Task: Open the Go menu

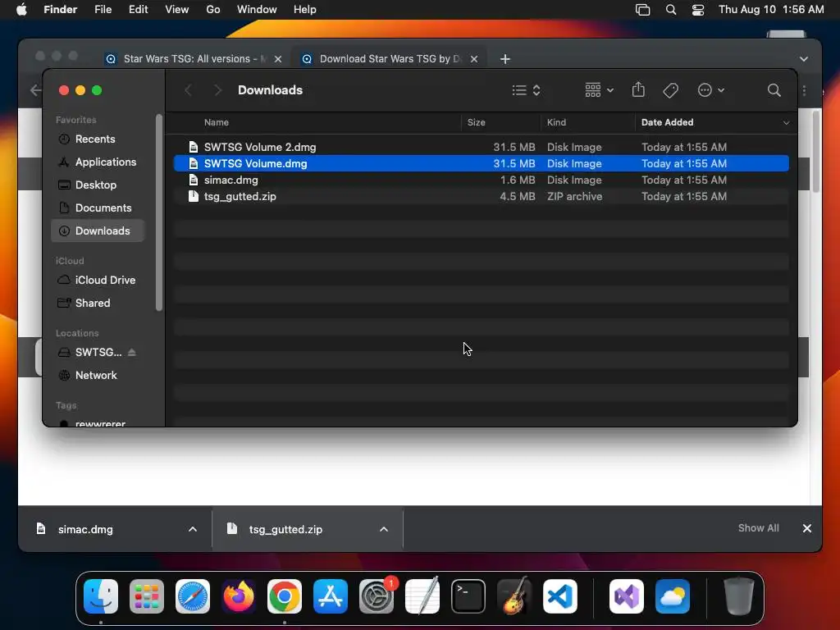Action: (x=213, y=10)
